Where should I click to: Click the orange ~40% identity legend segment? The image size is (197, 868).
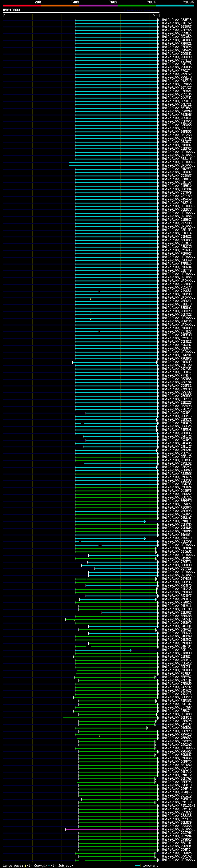tap(60, 6)
